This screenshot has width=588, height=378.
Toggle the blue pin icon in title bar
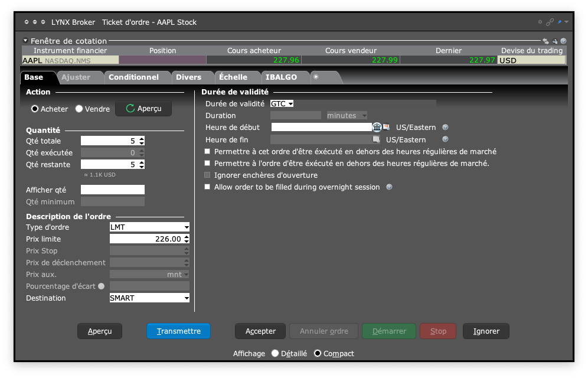pos(560,22)
